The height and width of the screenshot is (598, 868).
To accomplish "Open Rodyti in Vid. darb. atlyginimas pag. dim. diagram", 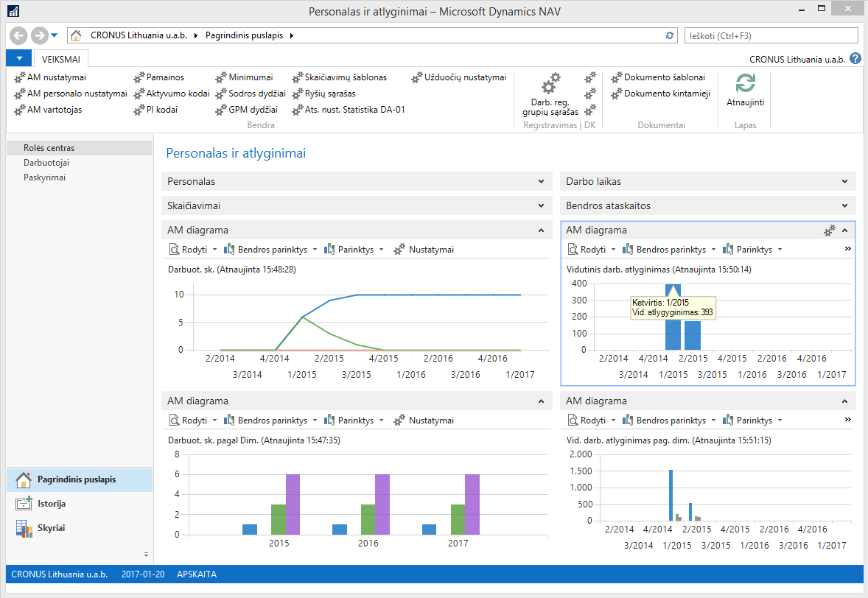I will click(592, 421).
